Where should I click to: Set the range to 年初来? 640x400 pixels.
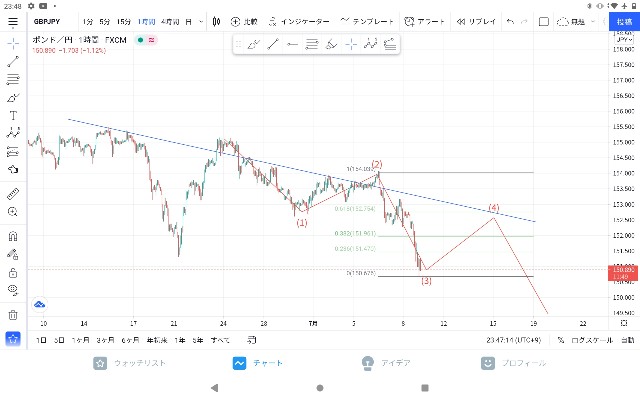(x=157, y=340)
